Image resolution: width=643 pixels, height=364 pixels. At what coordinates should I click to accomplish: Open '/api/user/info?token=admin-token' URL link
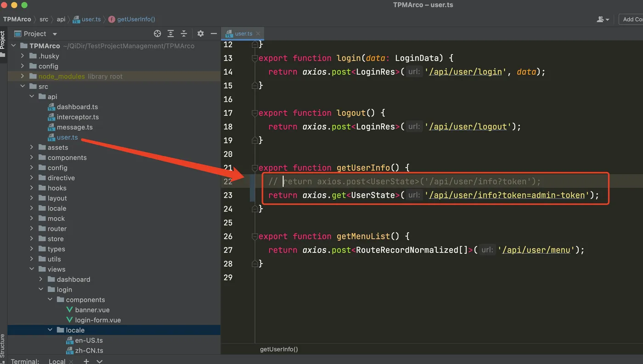(x=507, y=195)
